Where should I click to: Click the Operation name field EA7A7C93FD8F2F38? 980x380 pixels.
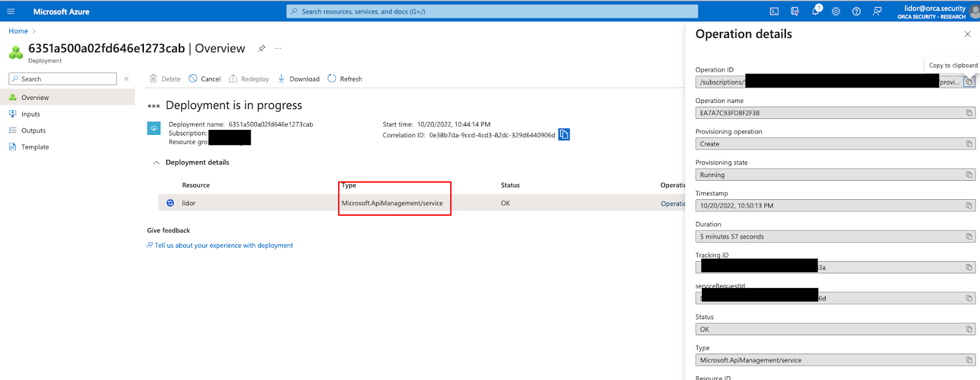pos(835,113)
